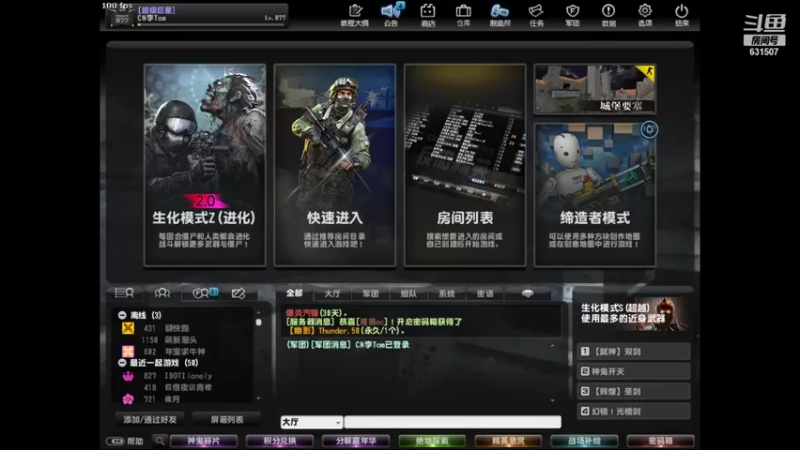Open the 军团 clan shield icon

click(x=572, y=15)
